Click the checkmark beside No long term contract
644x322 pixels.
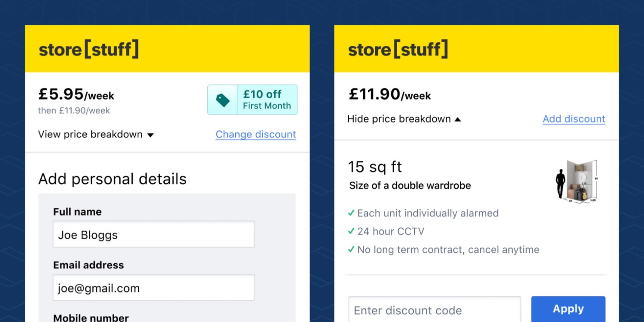351,249
